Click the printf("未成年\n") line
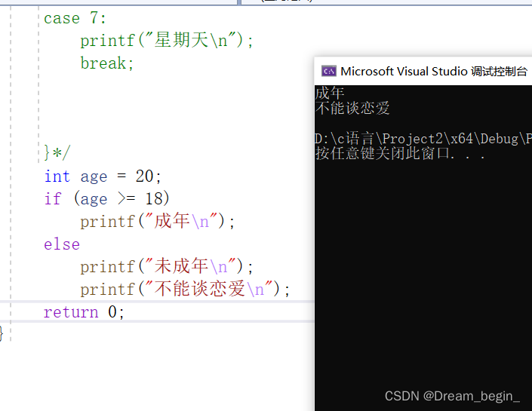The width and height of the screenshot is (532, 411). click(167, 266)
